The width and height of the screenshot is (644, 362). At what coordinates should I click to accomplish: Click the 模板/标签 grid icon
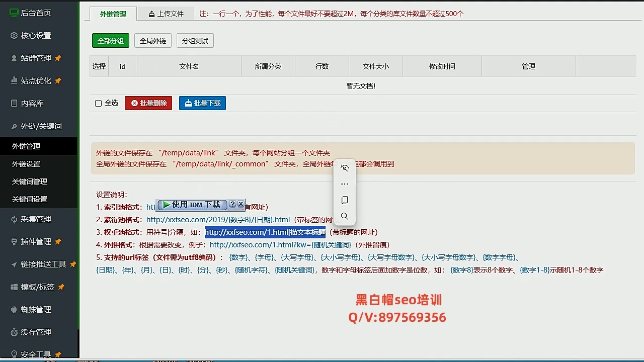pos(14,287)
